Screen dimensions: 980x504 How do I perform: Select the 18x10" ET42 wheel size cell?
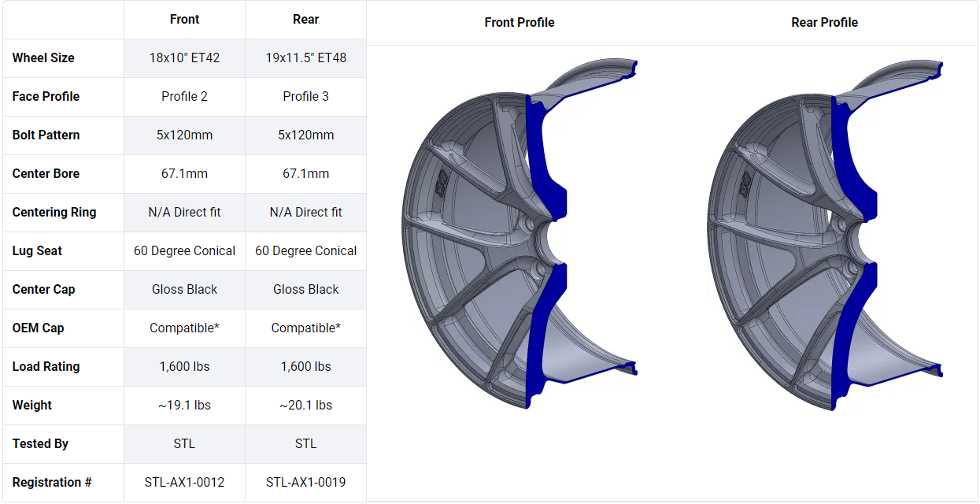184,58
